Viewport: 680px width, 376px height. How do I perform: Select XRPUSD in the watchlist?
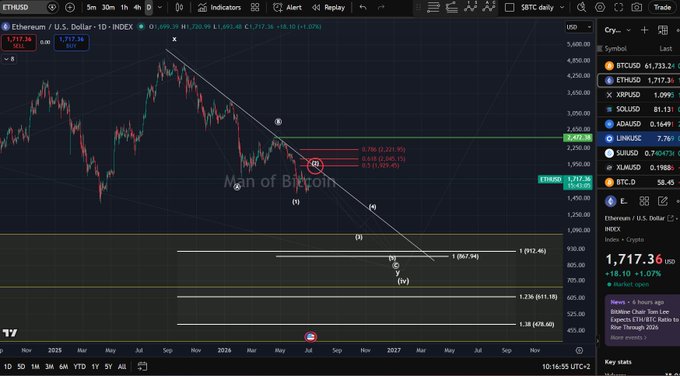pyautogui.click(x=638, y=95)
